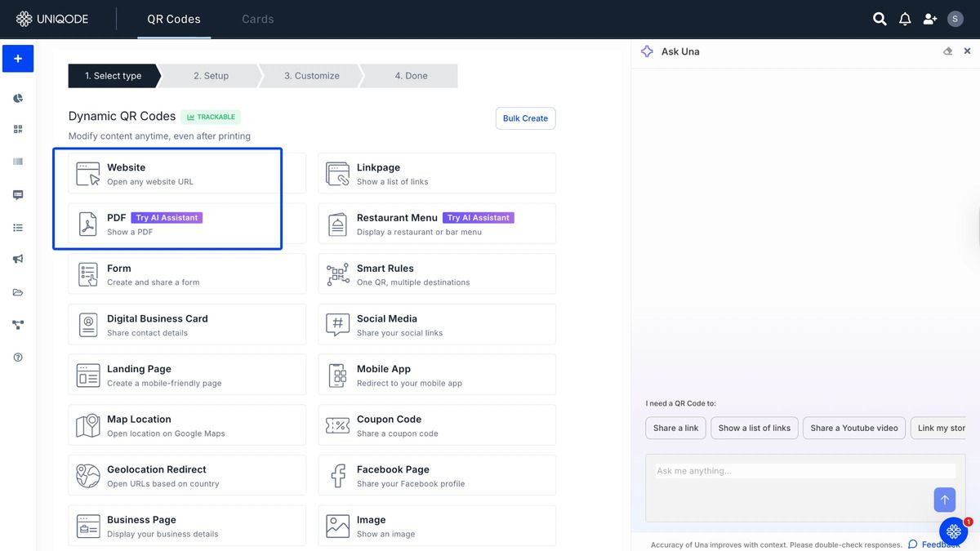Open the barcode sidebar icon
The width and height of the screenshot is (980, 551).
pyautogui.click(x=18, y=162)
